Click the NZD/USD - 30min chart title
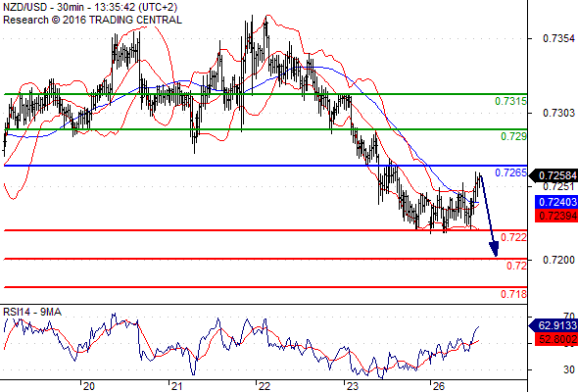Viewport: 578px width, 392px height. coord(90,7)
